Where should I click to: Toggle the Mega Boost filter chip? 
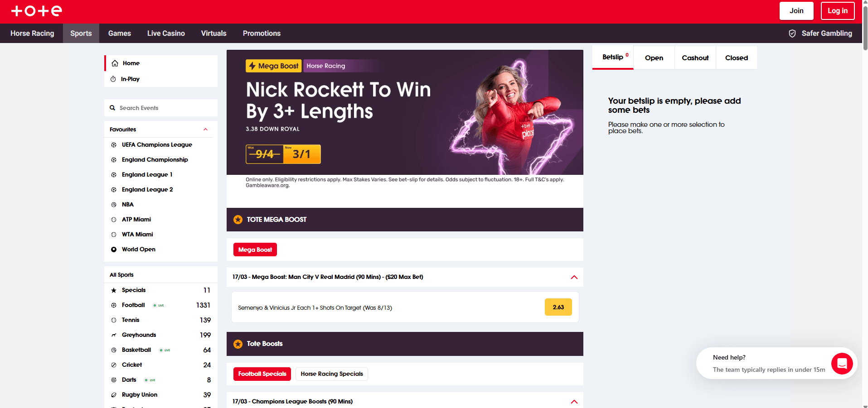(255, 250)
